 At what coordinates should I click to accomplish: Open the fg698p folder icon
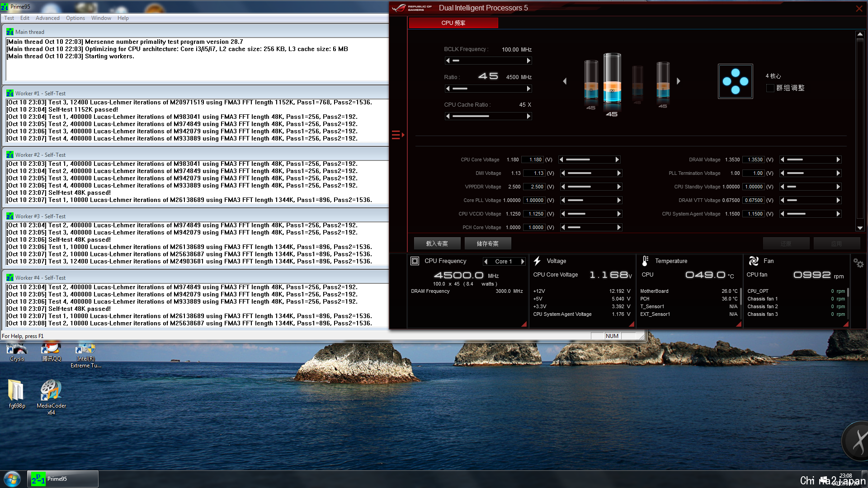coord(17,394)
